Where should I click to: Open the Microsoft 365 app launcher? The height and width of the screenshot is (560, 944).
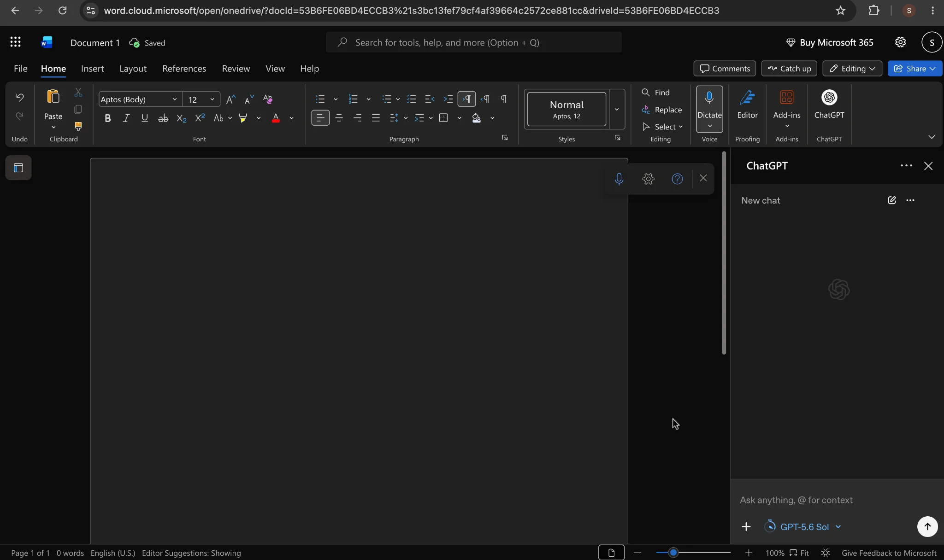[15, 42]
